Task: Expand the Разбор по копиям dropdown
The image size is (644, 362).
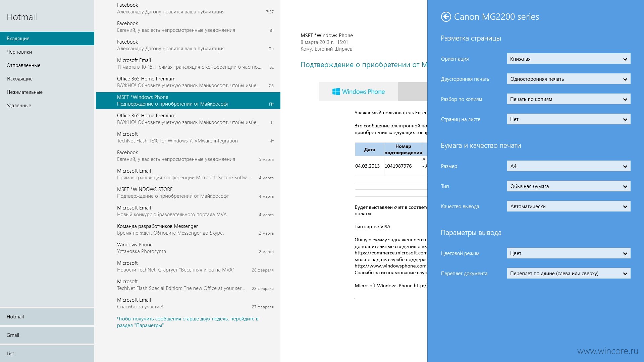Action: tap(569, 99)
